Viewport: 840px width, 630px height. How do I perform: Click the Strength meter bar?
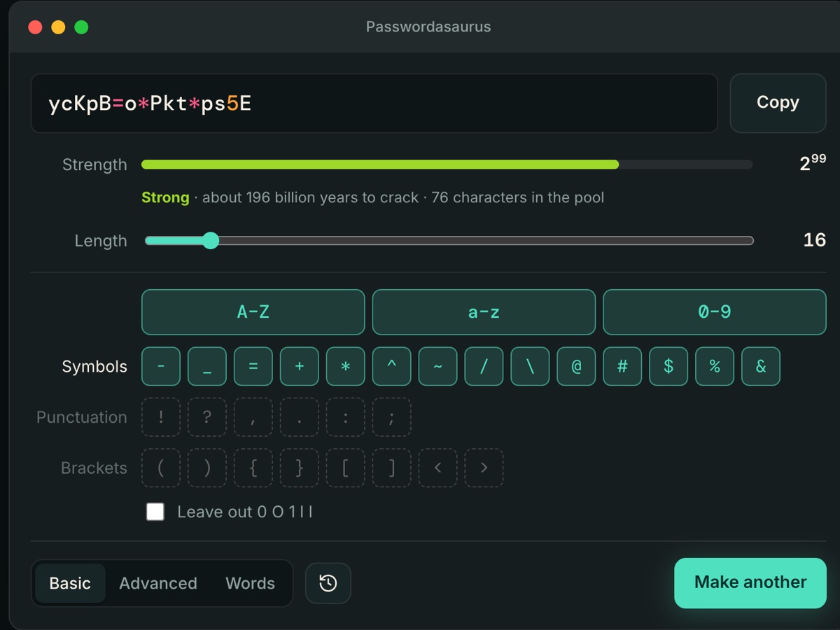447,164
